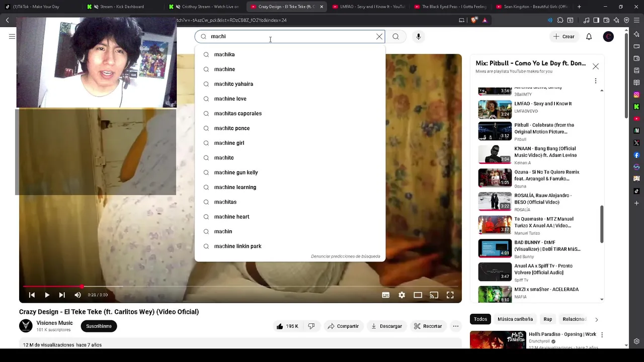Choose suggestion "machine learning"
This screenshot has width=644, height=362.
pyautogui.click(x=290, y=187)
